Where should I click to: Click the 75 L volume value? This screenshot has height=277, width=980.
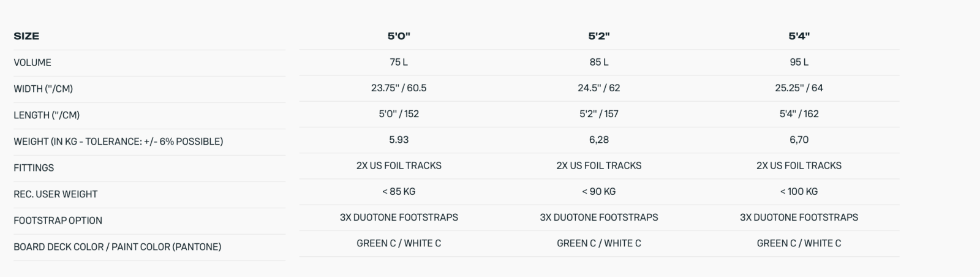[x=399, y=62]
